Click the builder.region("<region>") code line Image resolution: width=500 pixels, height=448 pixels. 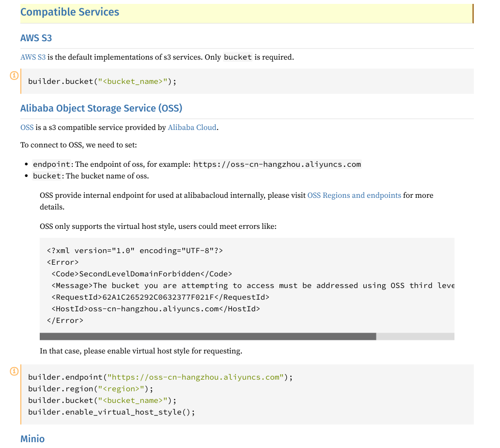point(91,389)
